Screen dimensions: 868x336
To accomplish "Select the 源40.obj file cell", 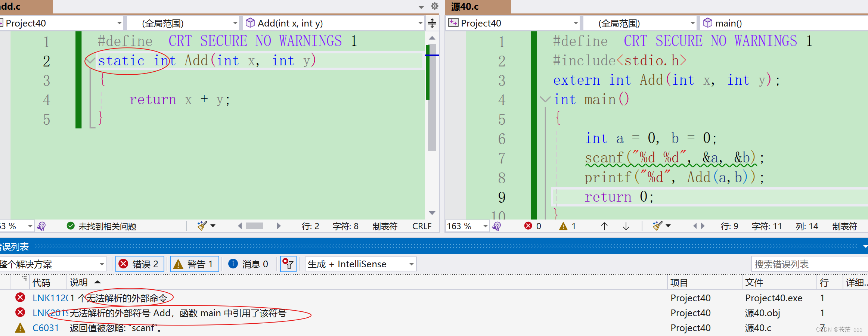I will pos(762,313).
